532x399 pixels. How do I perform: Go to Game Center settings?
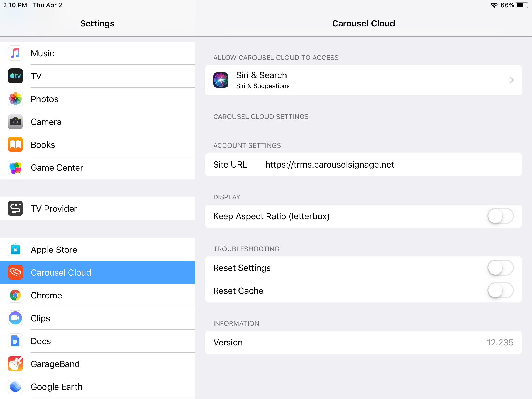pos(97,168)
